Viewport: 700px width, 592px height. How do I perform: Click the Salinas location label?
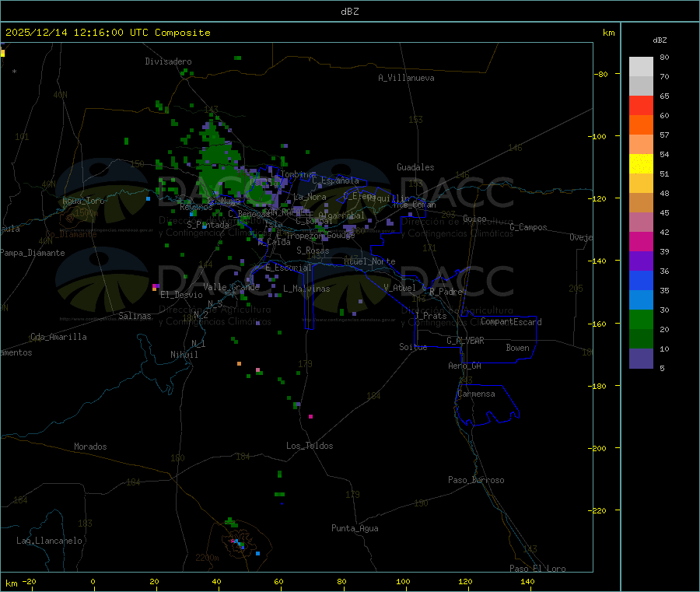coord(135,316)
